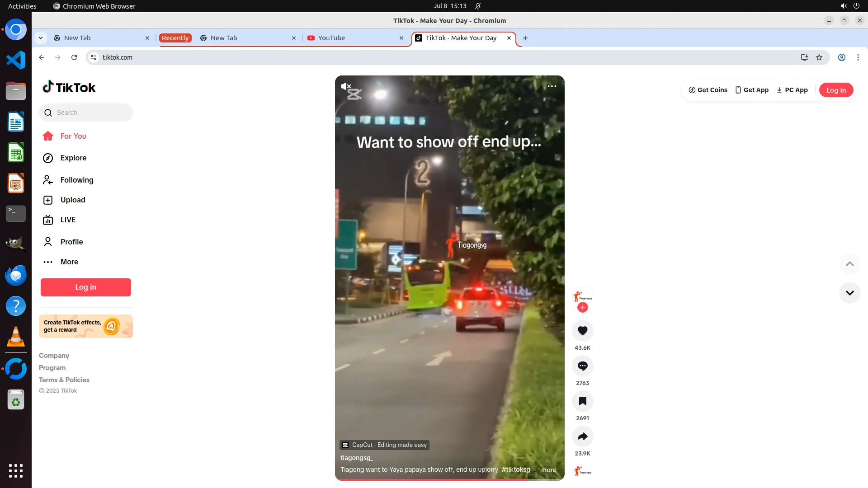Open the comments bubble icon
Screen dimensions: 868x488
[x=582, y=366]
